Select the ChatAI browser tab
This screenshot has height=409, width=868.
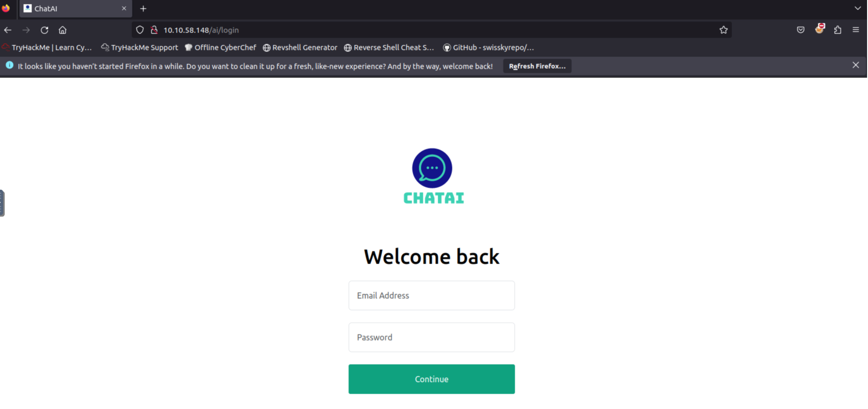pyautogui.click(x=75, y=9)
